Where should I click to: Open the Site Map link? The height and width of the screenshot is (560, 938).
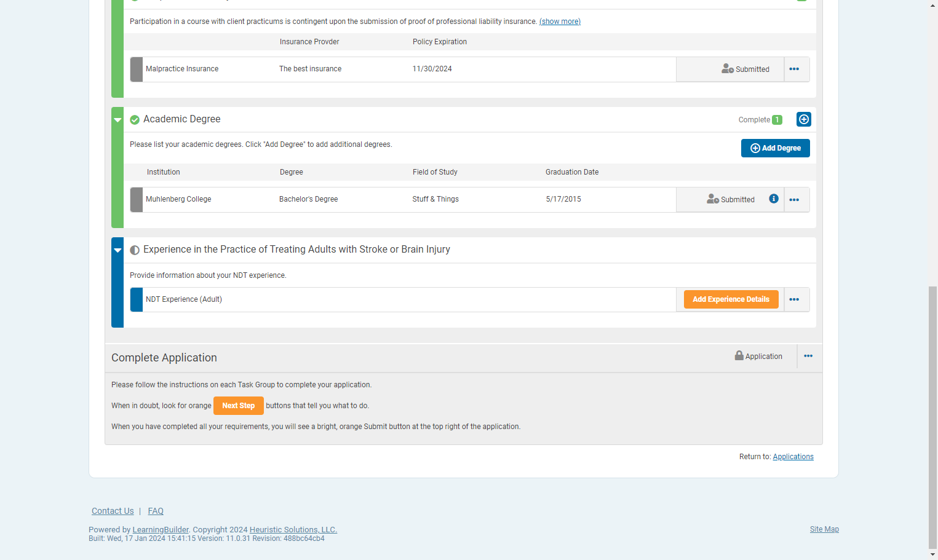tap(824, 529)
